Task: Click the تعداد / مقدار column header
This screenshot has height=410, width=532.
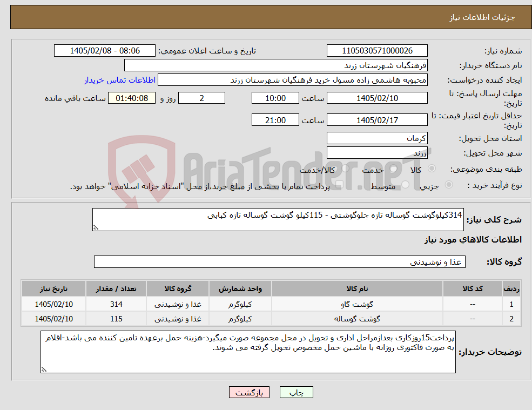Action: click(x=116, y=288)
